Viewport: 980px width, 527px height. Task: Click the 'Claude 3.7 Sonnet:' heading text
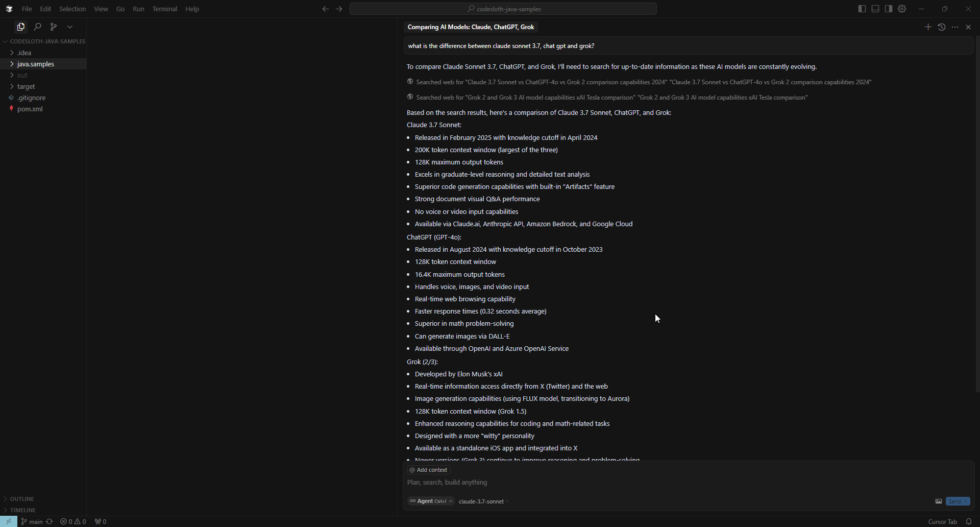point(434,125)
